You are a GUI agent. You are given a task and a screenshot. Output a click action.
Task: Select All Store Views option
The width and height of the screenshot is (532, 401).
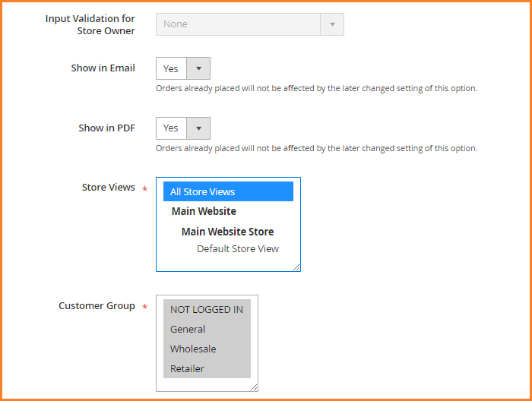(228, 192)
